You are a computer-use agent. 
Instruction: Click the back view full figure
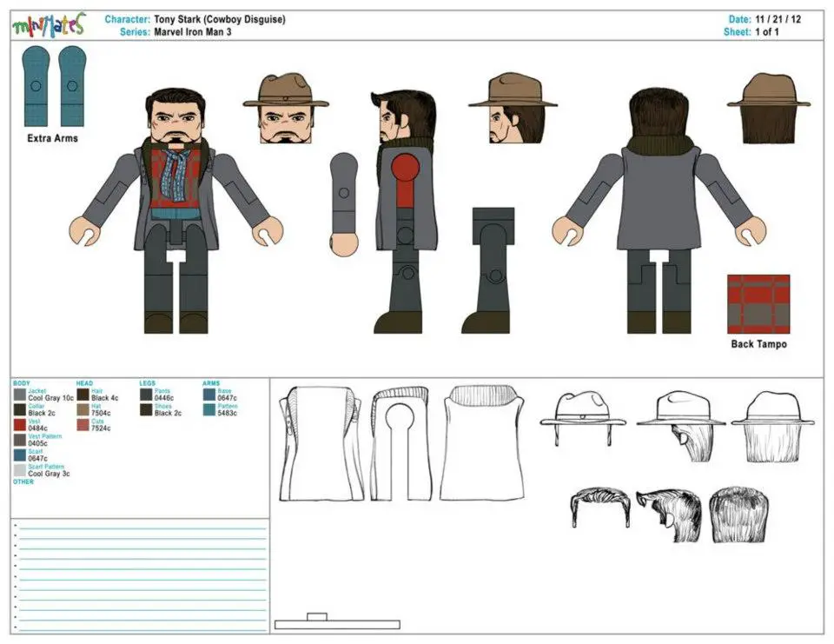click(661, 212)
